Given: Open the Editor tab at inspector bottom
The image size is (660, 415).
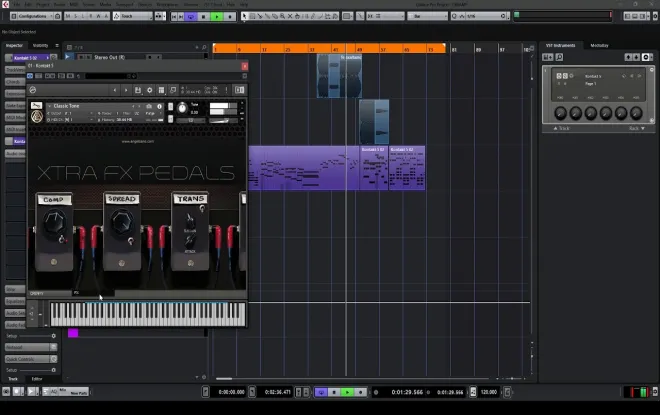Looking at the screenshot, I should (37, 379).
